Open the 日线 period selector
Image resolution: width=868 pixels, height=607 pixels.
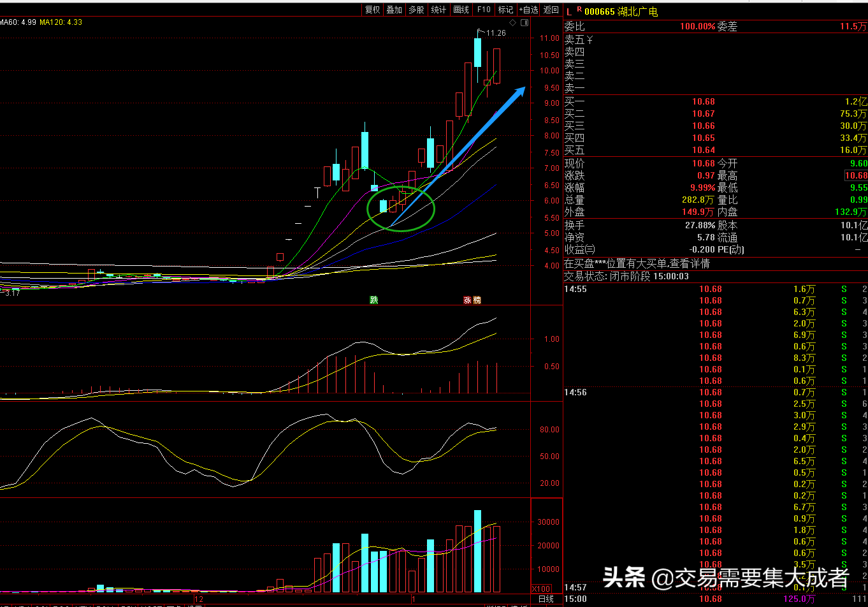546,599
